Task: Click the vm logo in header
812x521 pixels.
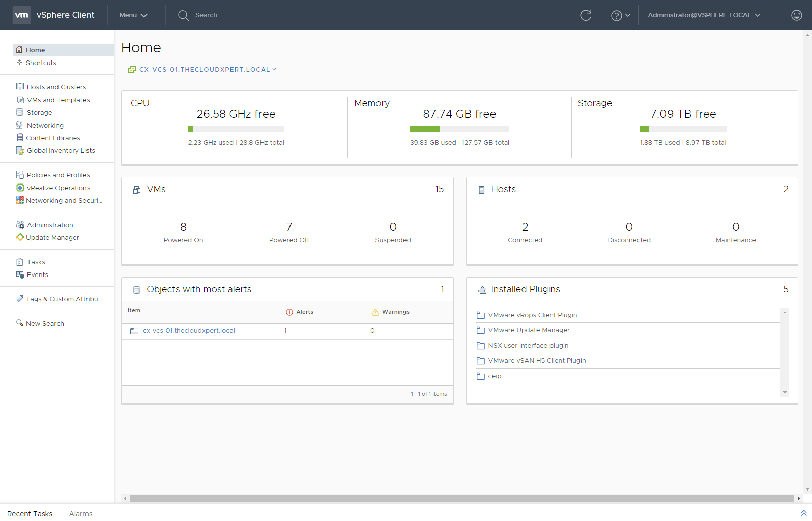Action: 21,15
